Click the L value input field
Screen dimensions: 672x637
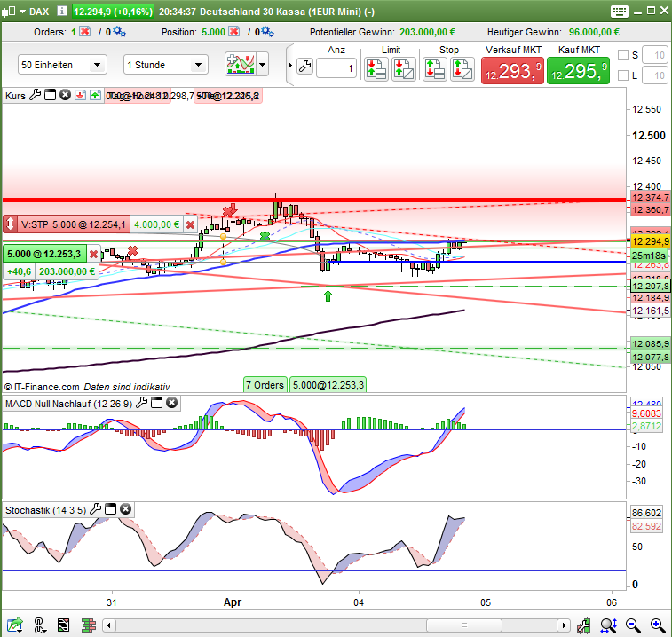tap(655, 75)
